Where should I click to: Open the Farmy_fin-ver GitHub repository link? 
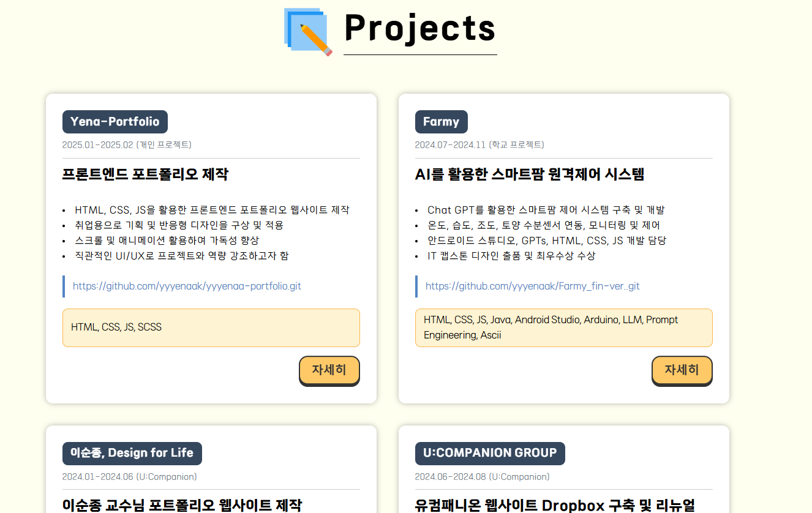point(532,286)
